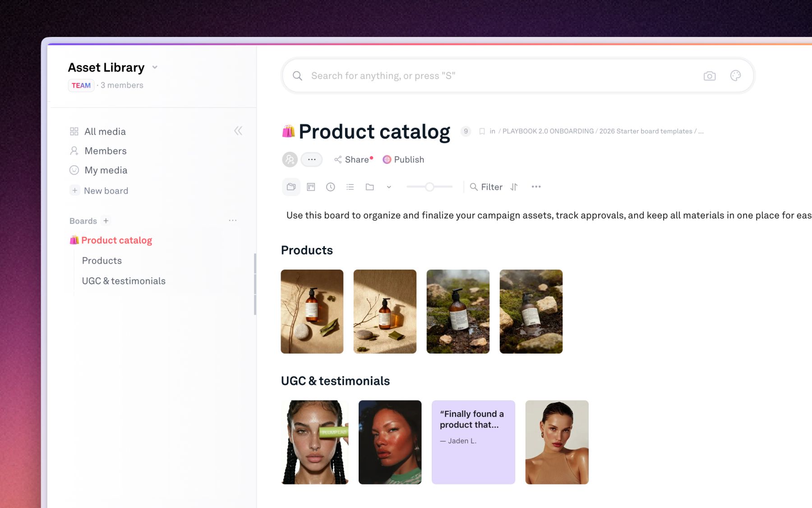The image size is (812, 508).
Task: Open the ellipsis button beside avatar
Action: pos(312,159)
